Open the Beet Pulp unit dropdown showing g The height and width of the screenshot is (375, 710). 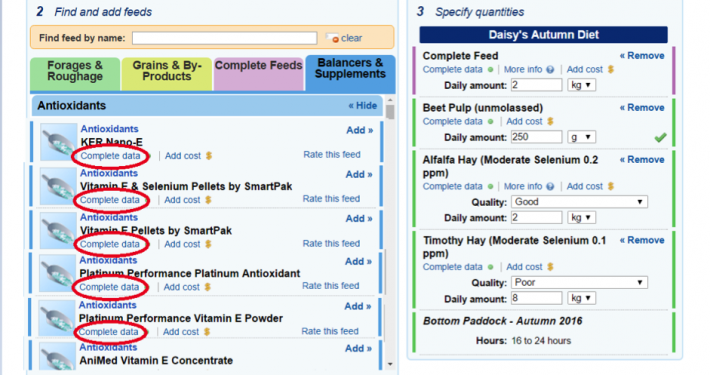[581, 137]
